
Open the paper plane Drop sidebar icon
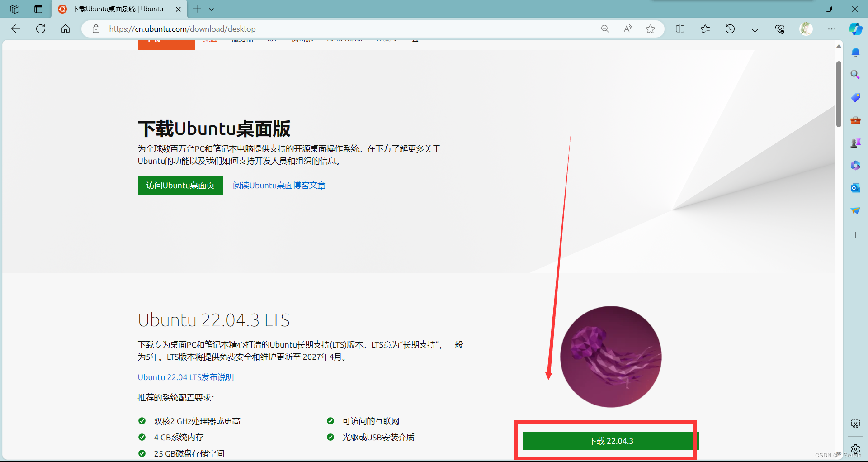tap(855, 210)
